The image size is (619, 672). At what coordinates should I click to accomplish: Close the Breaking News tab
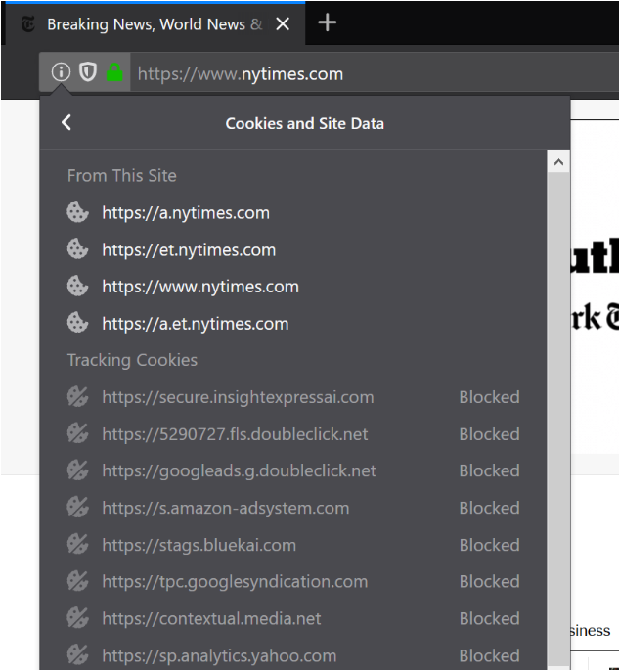tap(283, 24)
